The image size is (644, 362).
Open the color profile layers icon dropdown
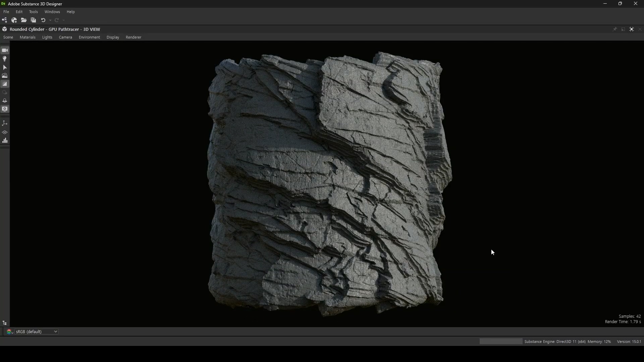click(9, 331)
